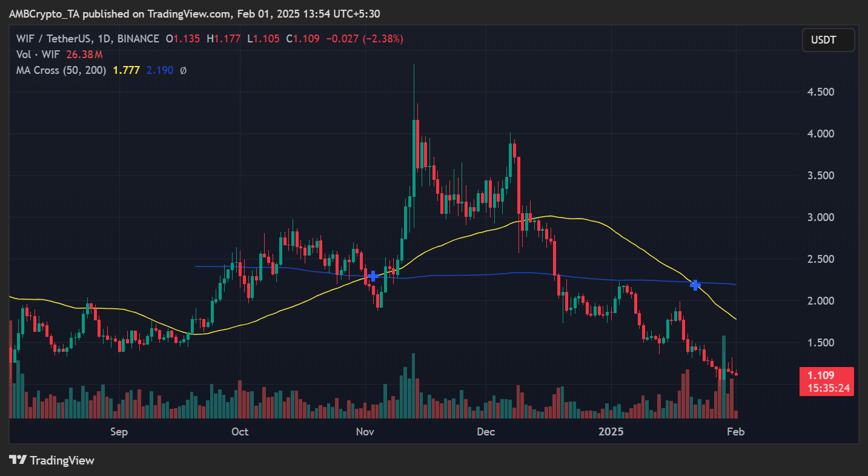The width and height of the screenshot is (868, 476).
Task: Click the Dec label on the time axis
Action: click(x=485, y=432)
